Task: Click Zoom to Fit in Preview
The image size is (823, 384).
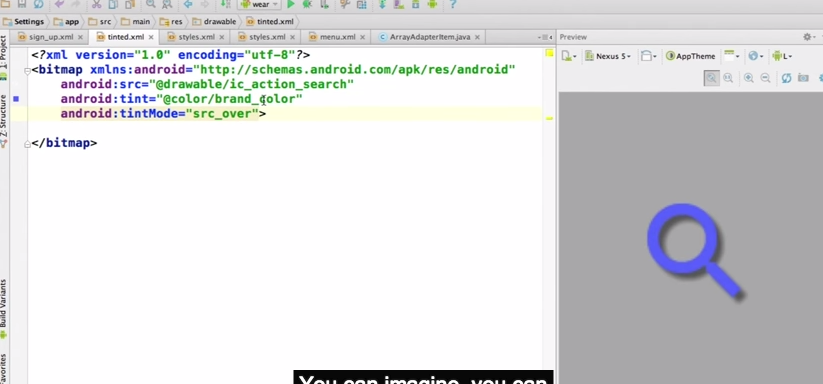Action: [711, 78]
